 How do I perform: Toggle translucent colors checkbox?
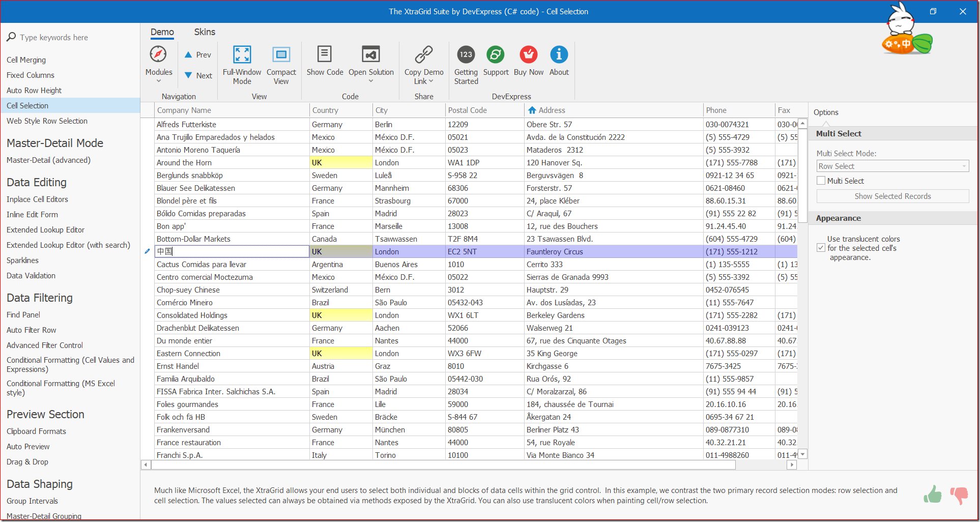[821, 248]
